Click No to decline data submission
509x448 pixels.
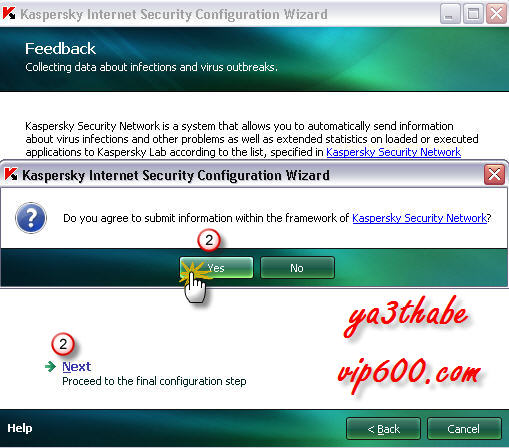(x=297, y=268)
